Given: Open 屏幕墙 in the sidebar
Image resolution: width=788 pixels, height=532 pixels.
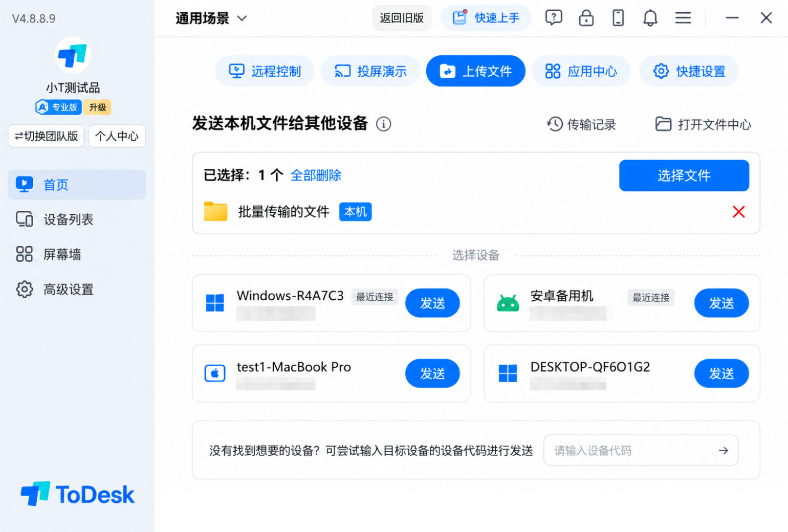Looking at the screenshot, I should (x=77, y=254).
